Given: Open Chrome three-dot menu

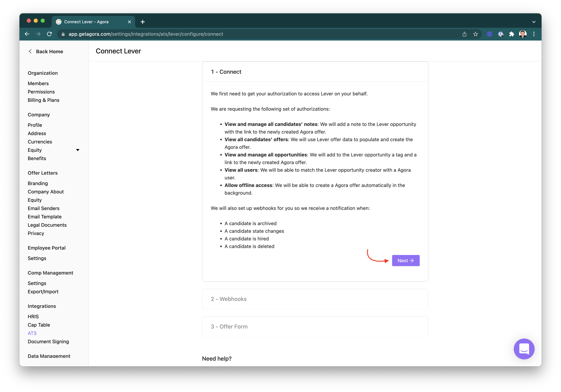Looking at the screenshot, I should 534,34.
